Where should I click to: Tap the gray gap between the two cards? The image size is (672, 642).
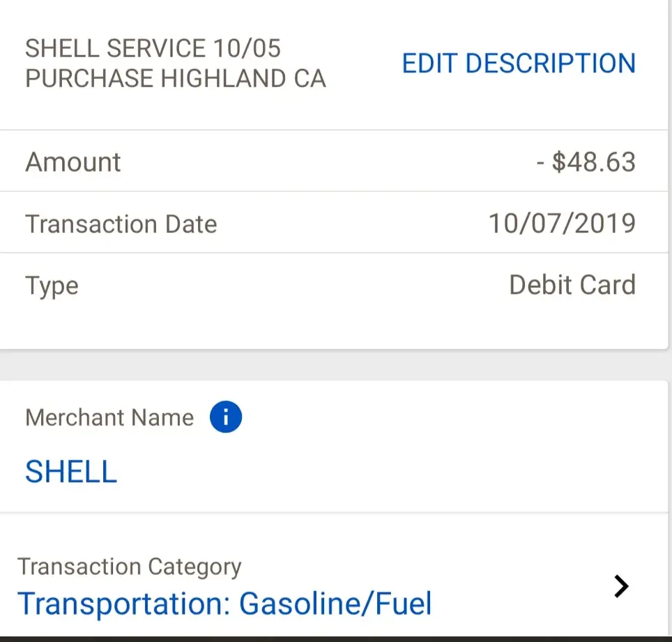[335, 365]
